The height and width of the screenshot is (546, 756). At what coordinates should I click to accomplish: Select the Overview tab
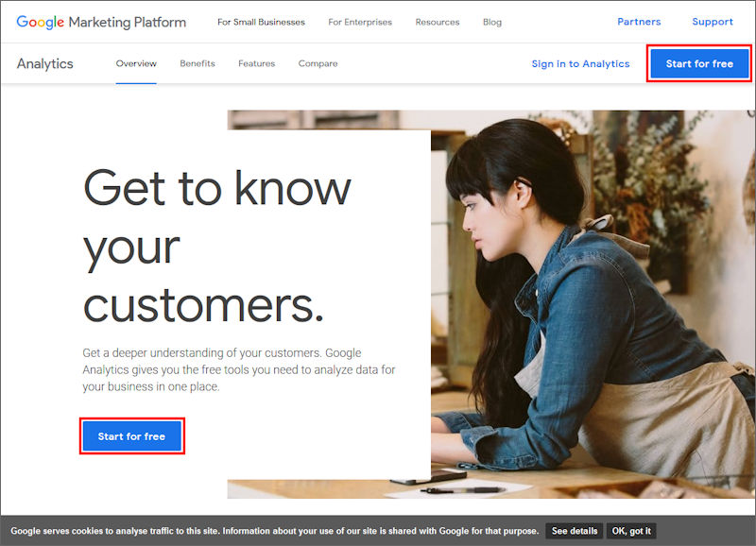tap(136, 63)
